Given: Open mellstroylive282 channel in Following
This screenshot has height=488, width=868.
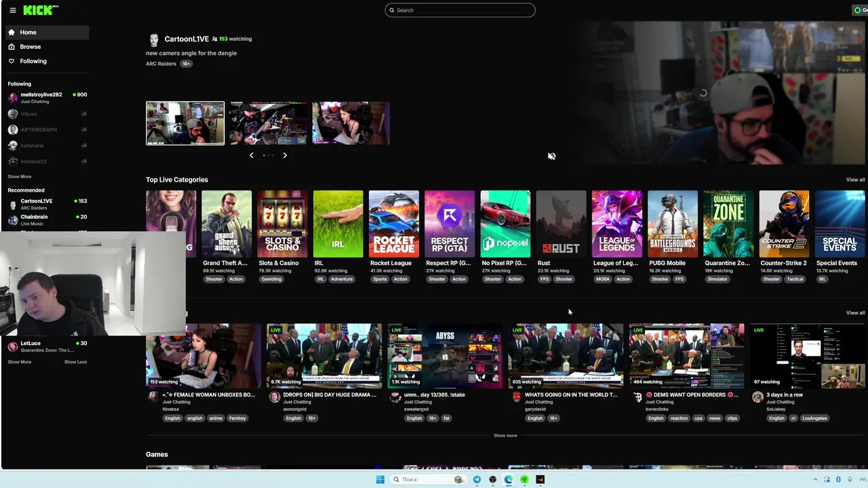Looking at the screenshot, I should [47, 98].
